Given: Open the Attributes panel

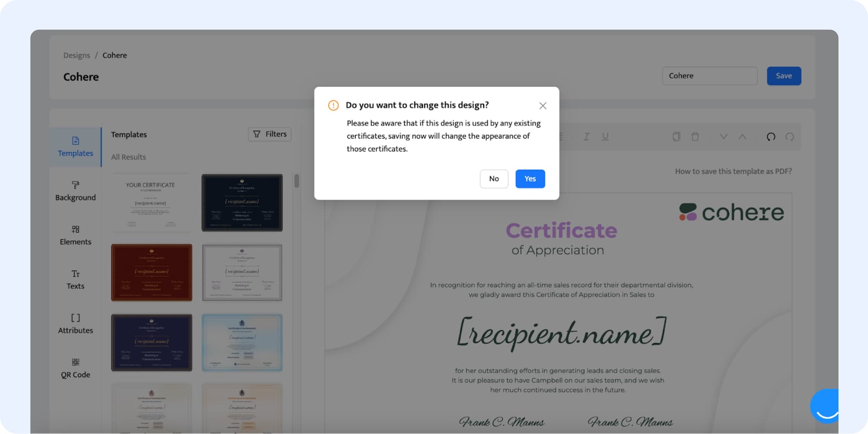Looking at the screenshot, I should pyautogui.click(x=75, y=324).
